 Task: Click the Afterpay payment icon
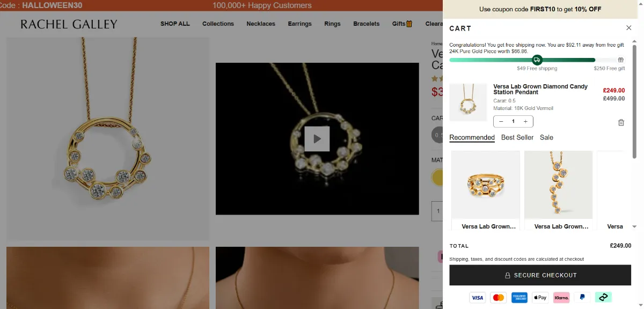pyautogui.click(x=603, y=297)
